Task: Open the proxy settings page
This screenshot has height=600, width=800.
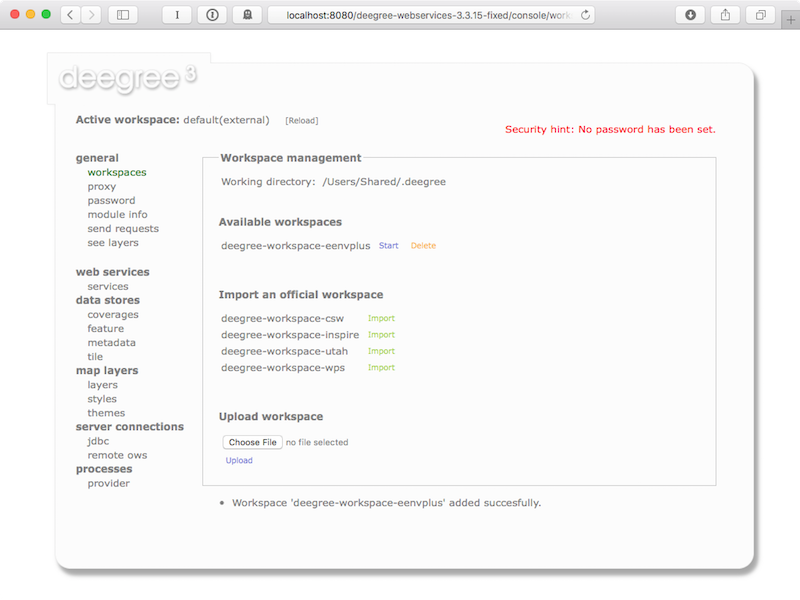Action: 102,187
